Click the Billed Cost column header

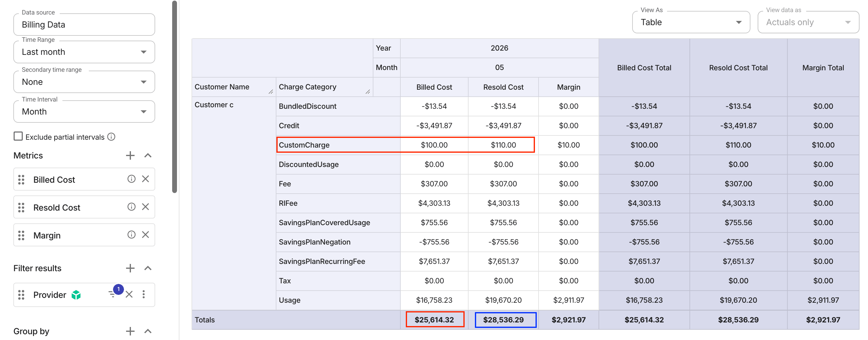coord(434,87)
